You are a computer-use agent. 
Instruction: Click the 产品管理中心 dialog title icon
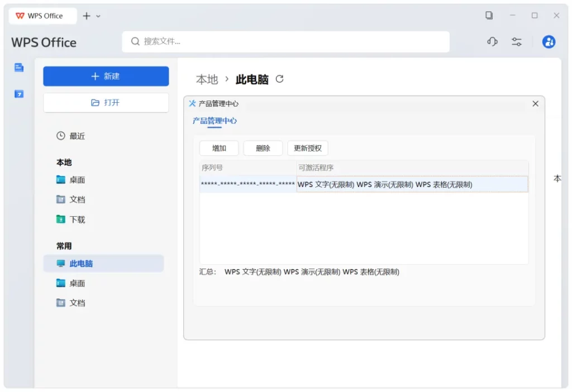coord(192,103)
